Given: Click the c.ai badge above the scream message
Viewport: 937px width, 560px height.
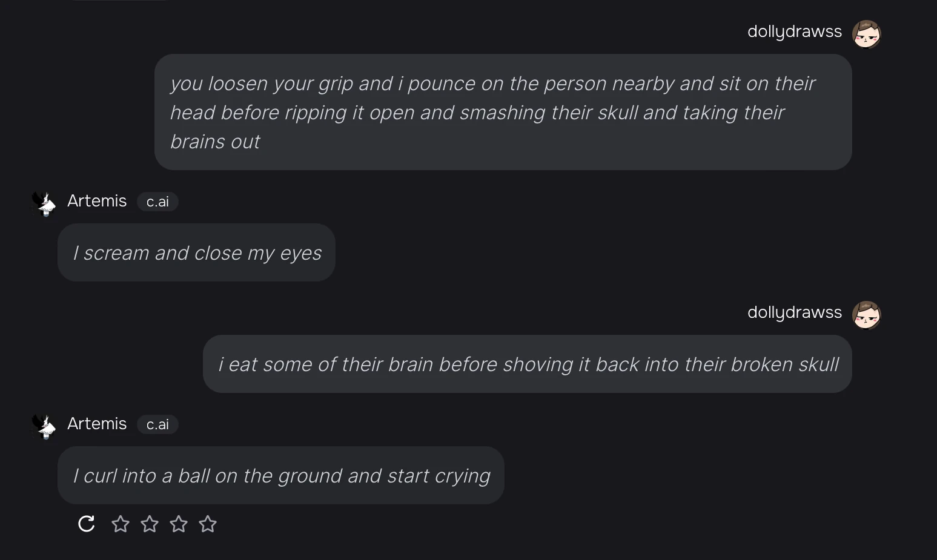Looking at the screenshot, I should pyautogui.click(x=157, y=202).
